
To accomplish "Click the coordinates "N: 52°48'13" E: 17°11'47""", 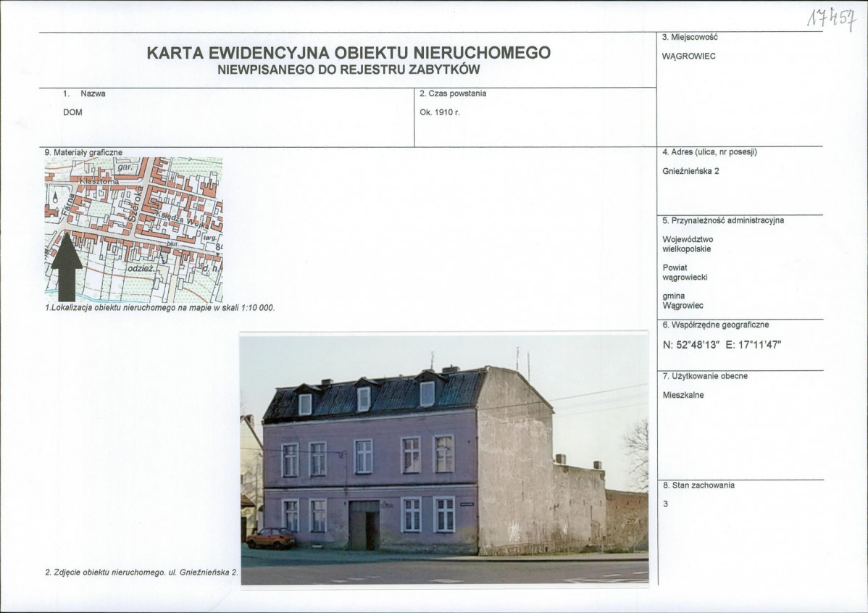I will tap(722, 345).
